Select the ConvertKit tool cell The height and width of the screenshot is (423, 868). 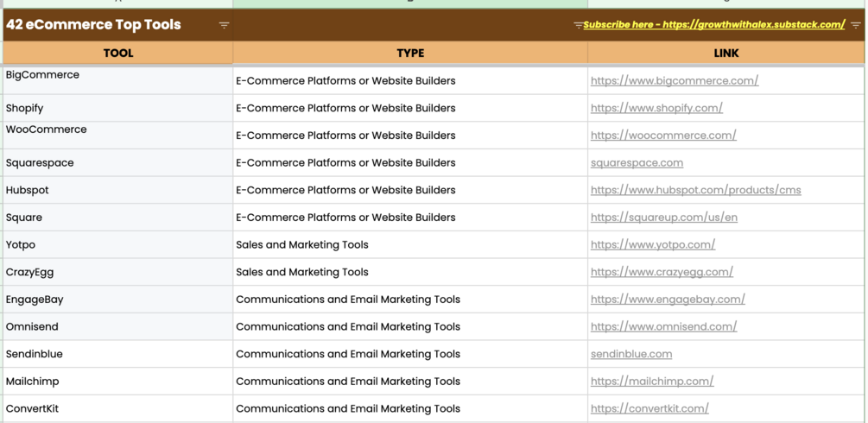118,408
